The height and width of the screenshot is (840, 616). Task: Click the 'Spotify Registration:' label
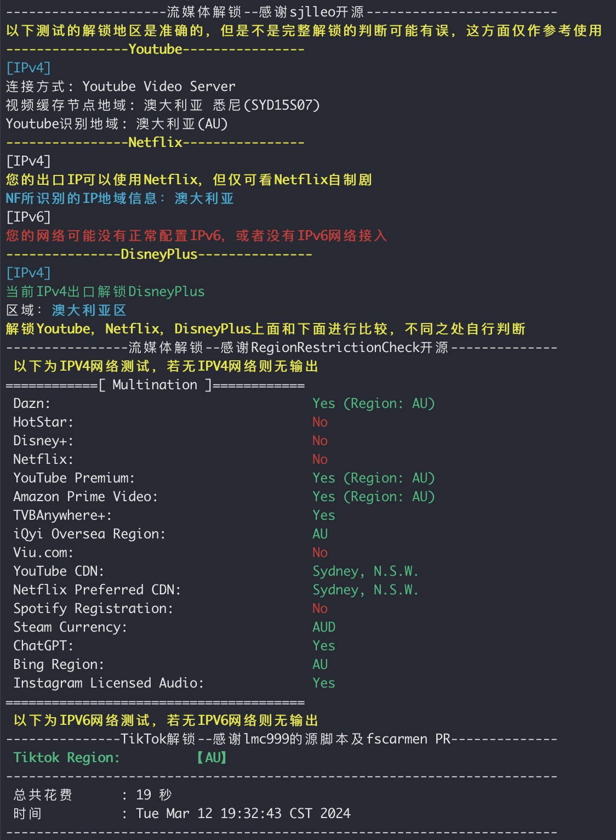93,609
